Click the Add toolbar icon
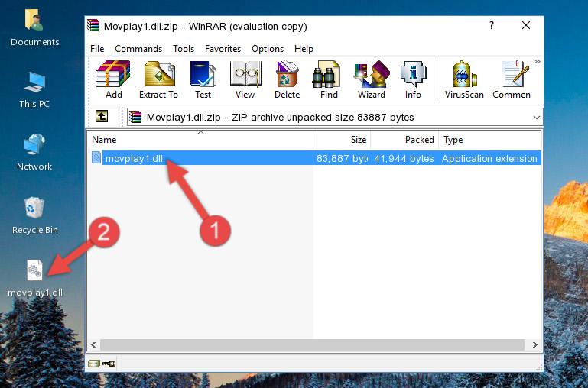588x388 pixels. tap(113, 79)
